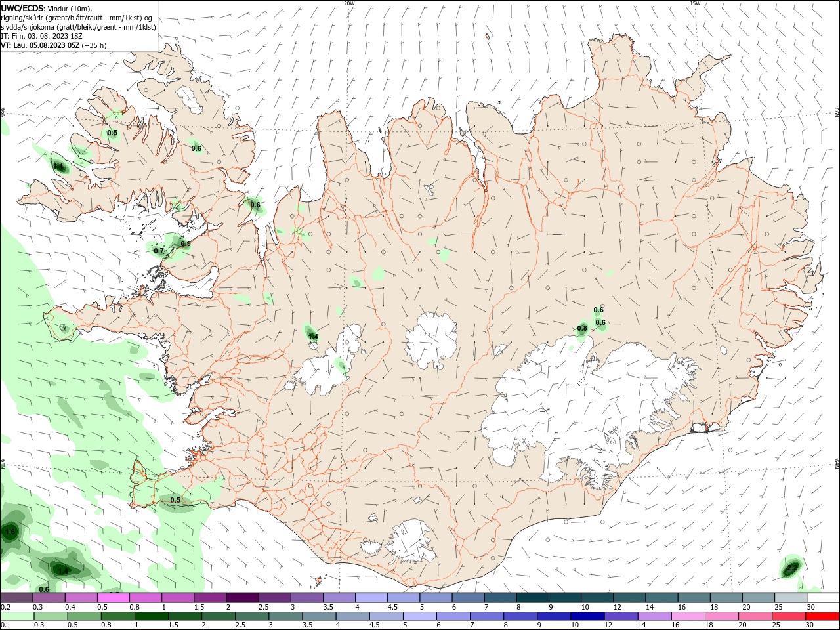Pick dark blue lower swatch between 10 and 12
Screen dimensions: 840x630
click(x=587, y=616)
